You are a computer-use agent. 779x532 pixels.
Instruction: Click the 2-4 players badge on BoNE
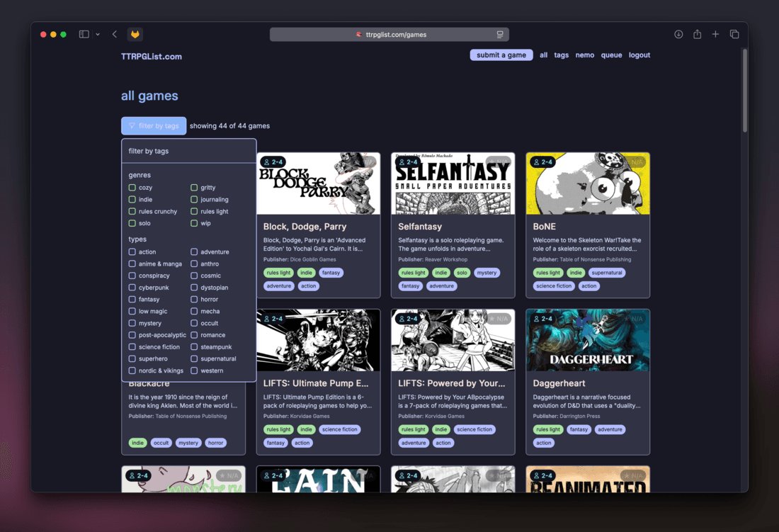point(542,162)
